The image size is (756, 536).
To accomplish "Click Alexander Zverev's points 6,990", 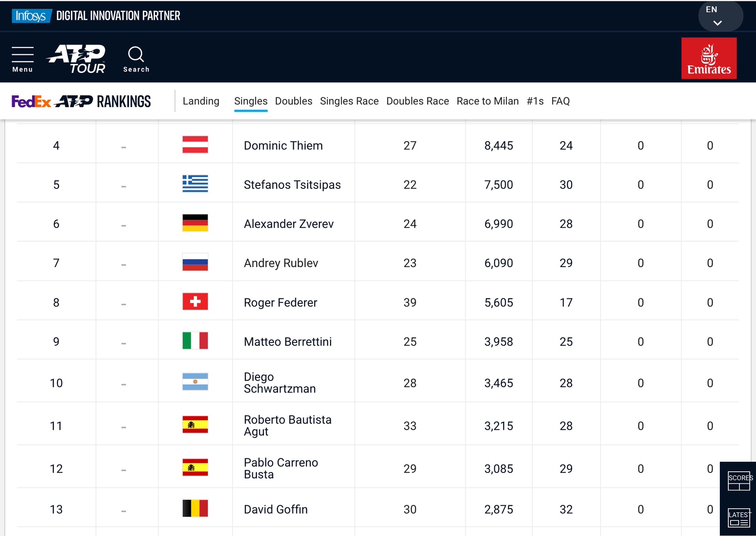I will tap(498, 224).
